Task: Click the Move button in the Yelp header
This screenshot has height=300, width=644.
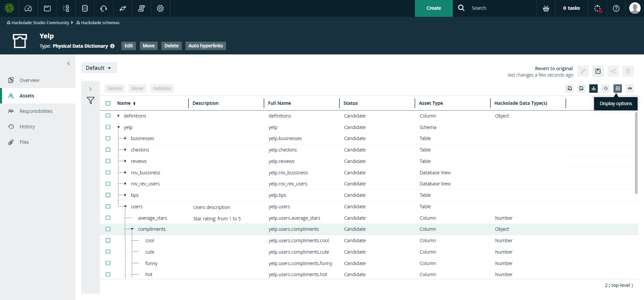Action: pyautogui.click(x=149, y=46)
